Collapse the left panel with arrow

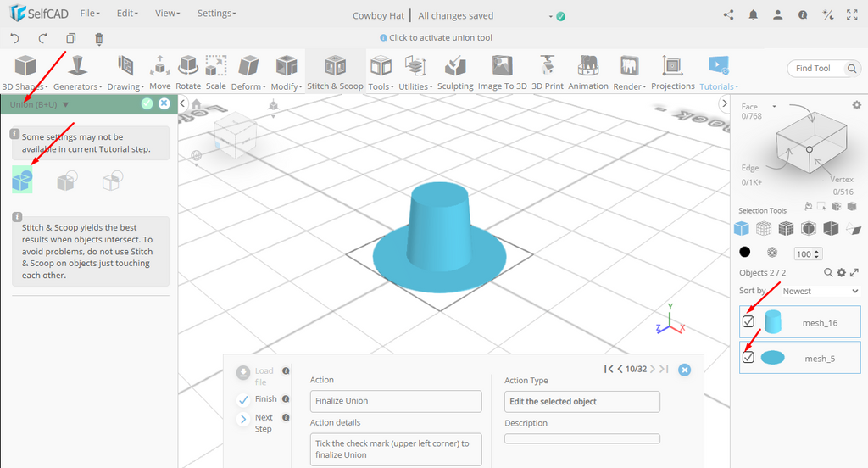[183, 103]
